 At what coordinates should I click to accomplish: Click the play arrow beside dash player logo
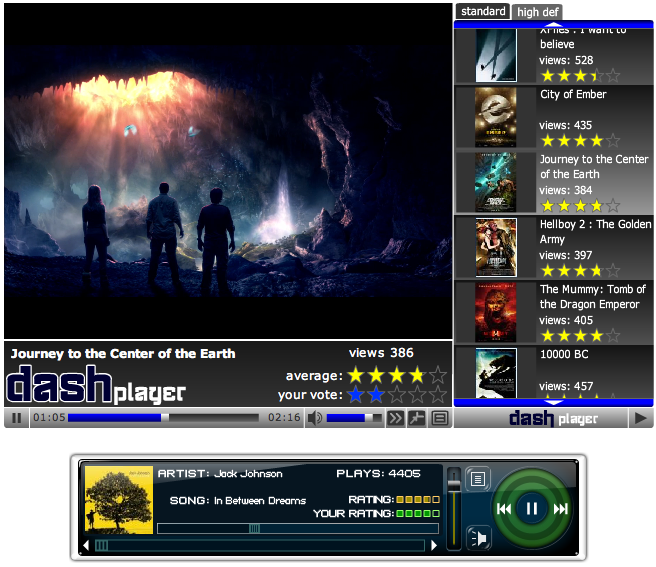coord(640,418)
